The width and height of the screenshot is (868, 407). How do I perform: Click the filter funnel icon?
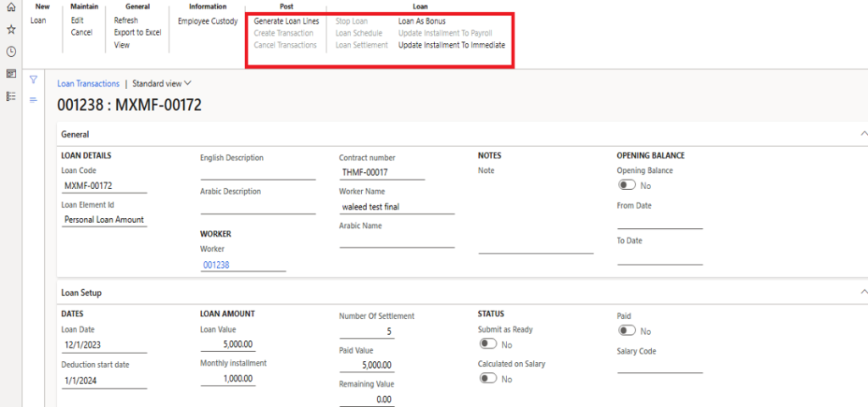click(34, 80)
